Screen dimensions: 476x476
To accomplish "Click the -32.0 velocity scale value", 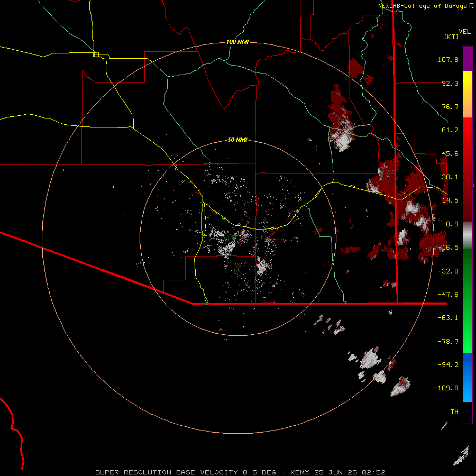I will 448,271.
